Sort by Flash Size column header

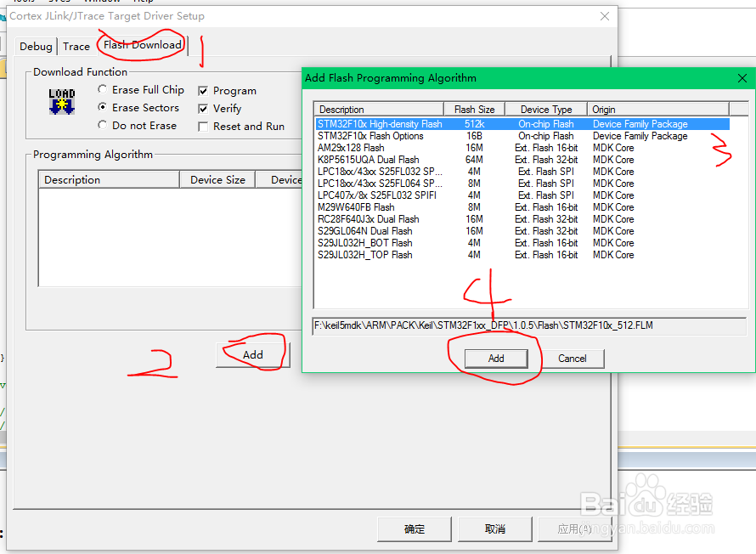(x=475, y=110)
